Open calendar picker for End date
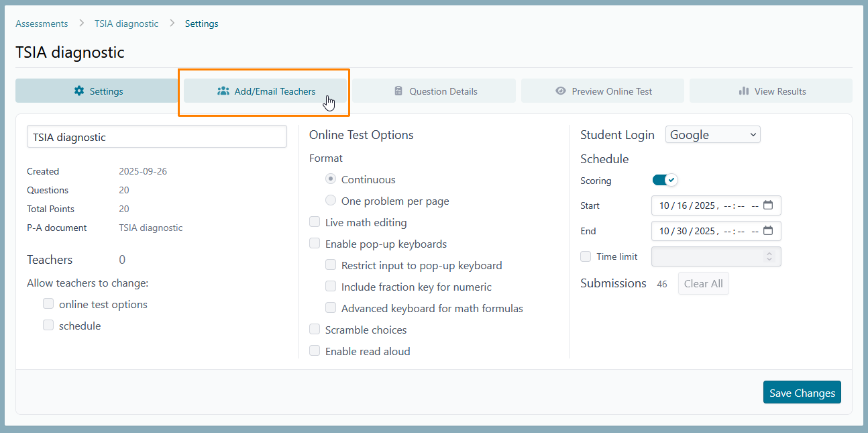The image size is (868, 433). [x=768, y=231]
